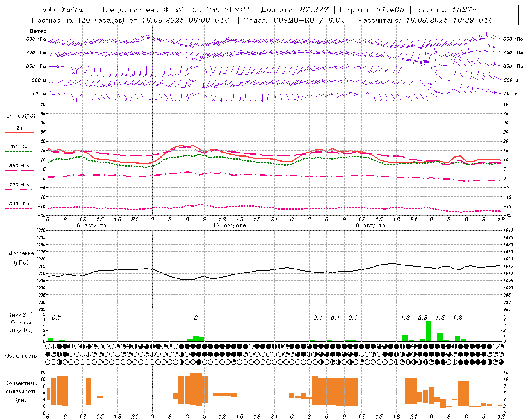The width and height of the screenshot is (525, 420).
Task: Click the (мм/1ч.) unit label
Action: pyautogui.click(x=21, y=330)
